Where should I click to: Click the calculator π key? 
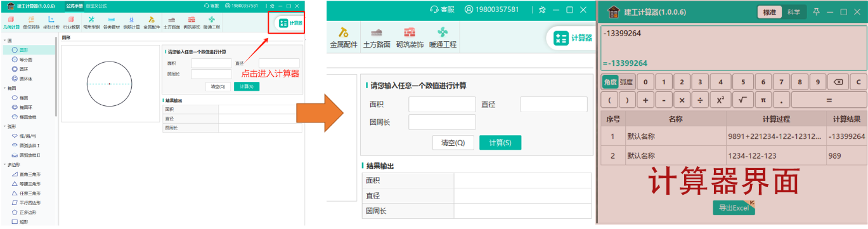tap(763, 100)
